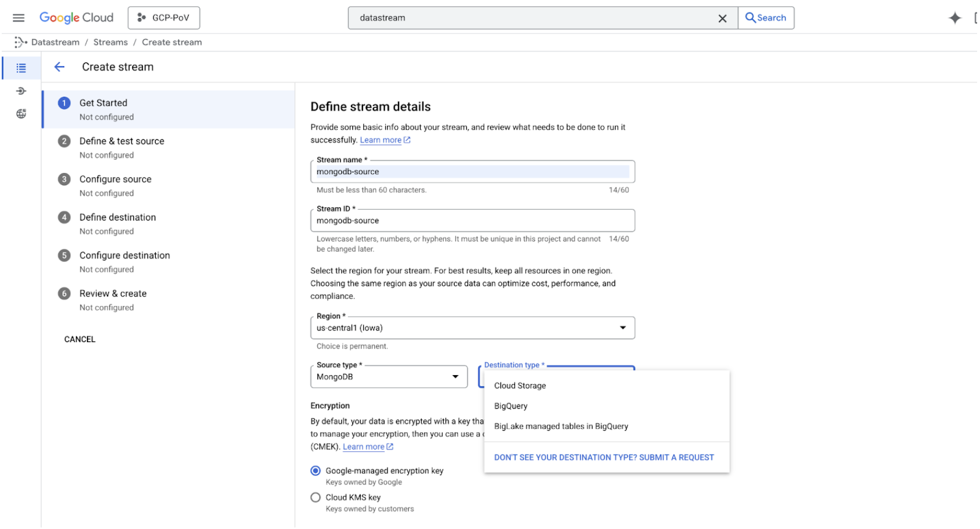Cancel the stream creation

point(79,339)
